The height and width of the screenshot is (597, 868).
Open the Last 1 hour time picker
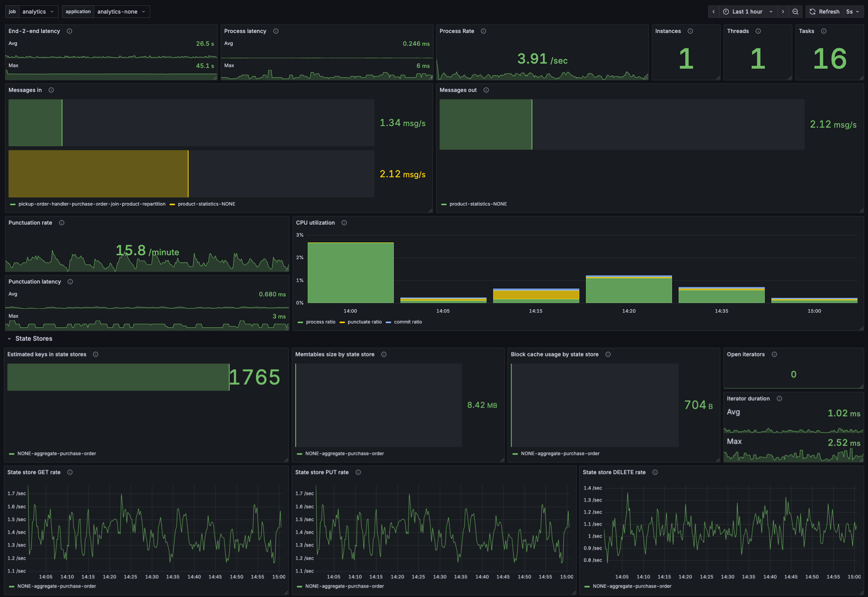tap(748, 12)
